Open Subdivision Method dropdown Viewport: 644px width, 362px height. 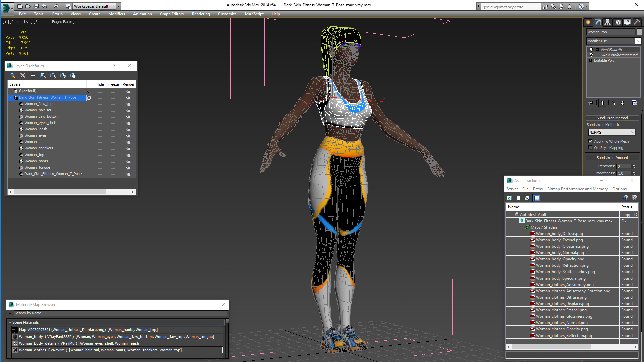(612, 132)
